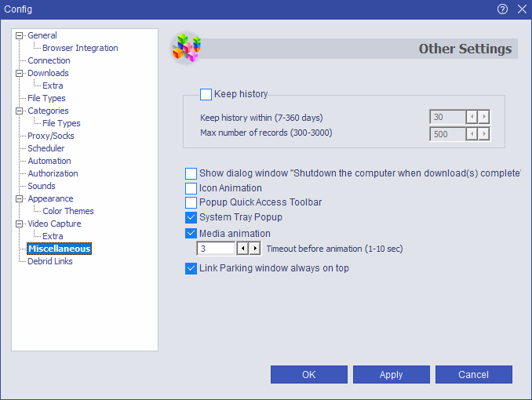Collapse the Video Capture tree node
Viewport: 532px width, 400px height.
[x=20, y=224]
